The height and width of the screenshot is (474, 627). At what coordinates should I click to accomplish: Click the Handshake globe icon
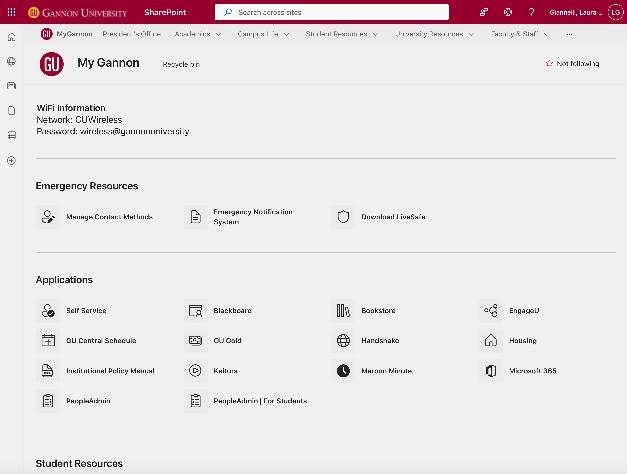click(x=343, y=340)
